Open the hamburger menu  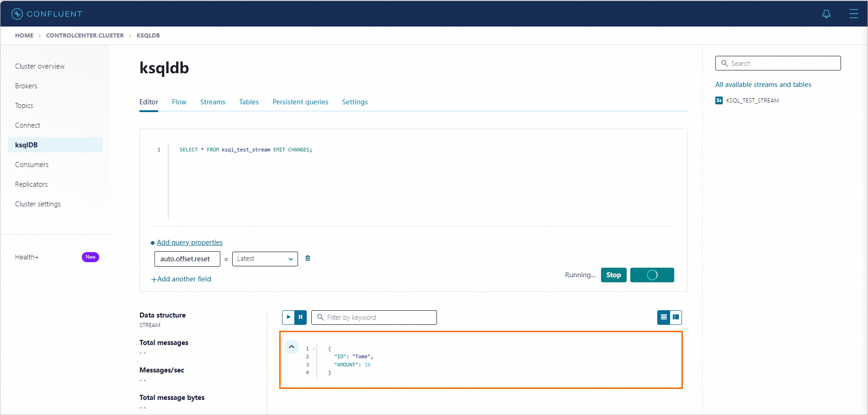(853, 14)
